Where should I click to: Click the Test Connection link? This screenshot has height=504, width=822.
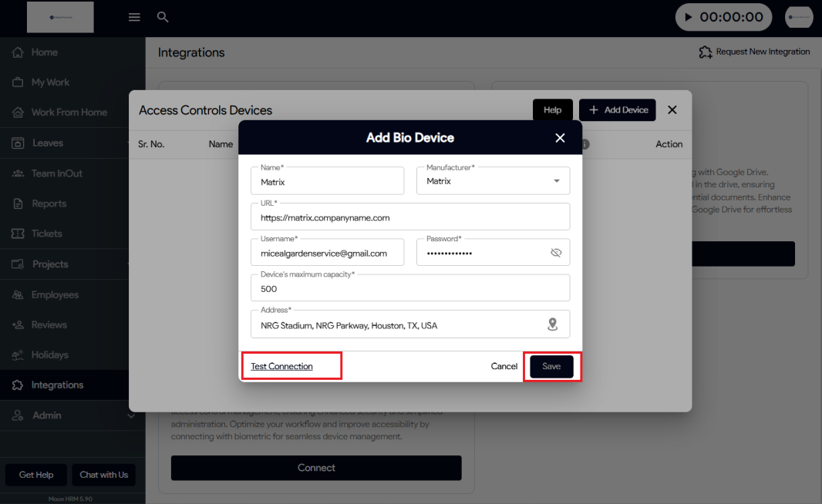click(x=282, y=366)
